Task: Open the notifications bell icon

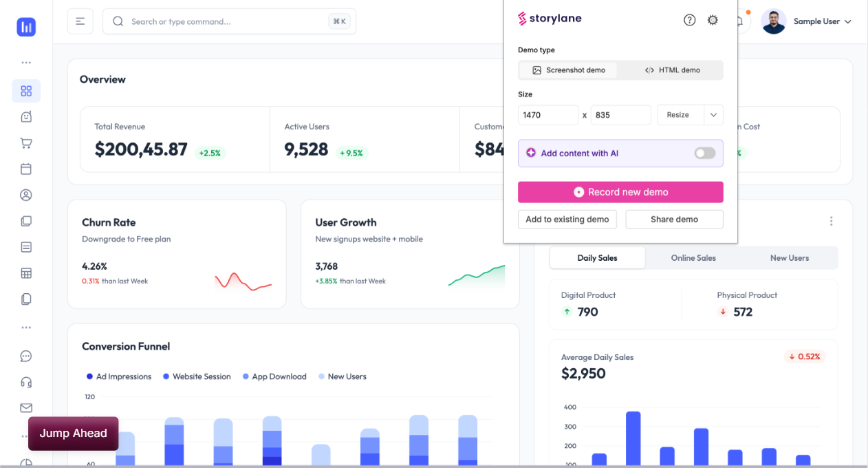Action: [741, 21]
